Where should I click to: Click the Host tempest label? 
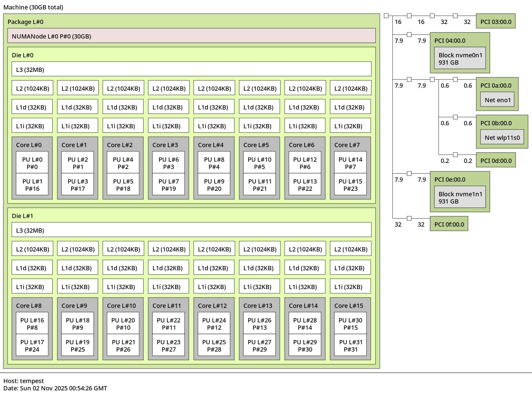tap(24, 381)
